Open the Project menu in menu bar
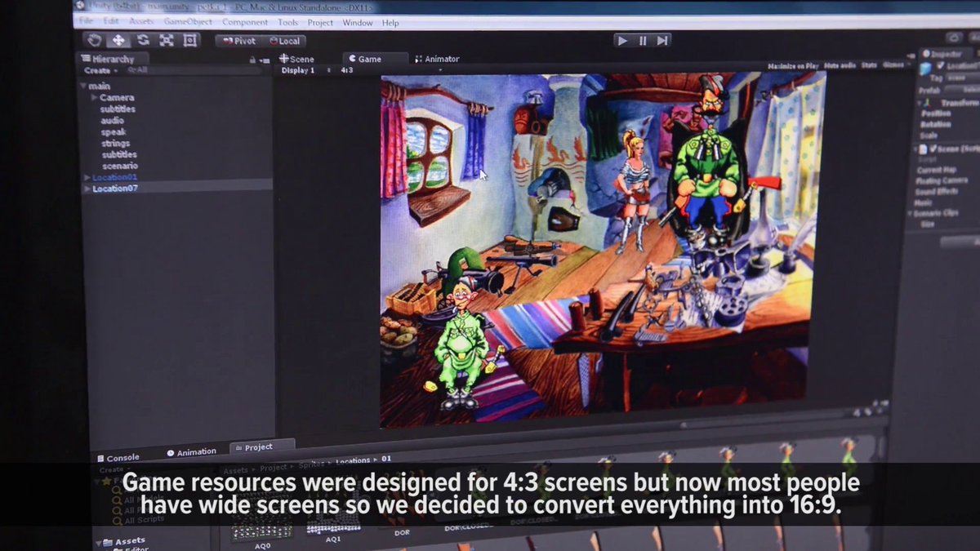 [320, 23]
